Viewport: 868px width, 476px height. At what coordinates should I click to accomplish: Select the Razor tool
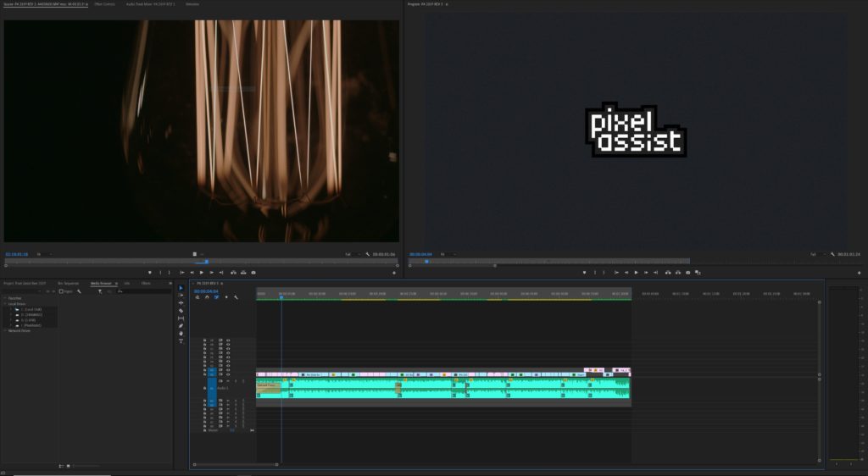tap(181, 311)
